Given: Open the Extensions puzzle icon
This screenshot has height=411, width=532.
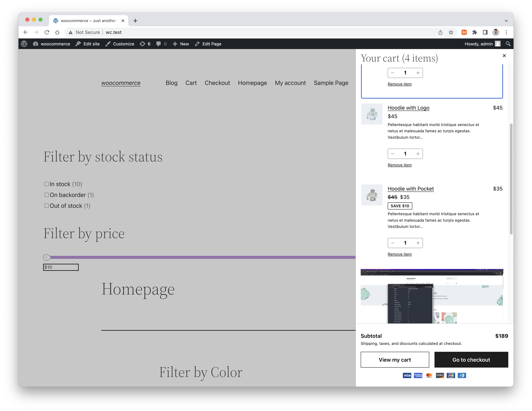Looking at the screenshot, I should click(x=475, y=32).
